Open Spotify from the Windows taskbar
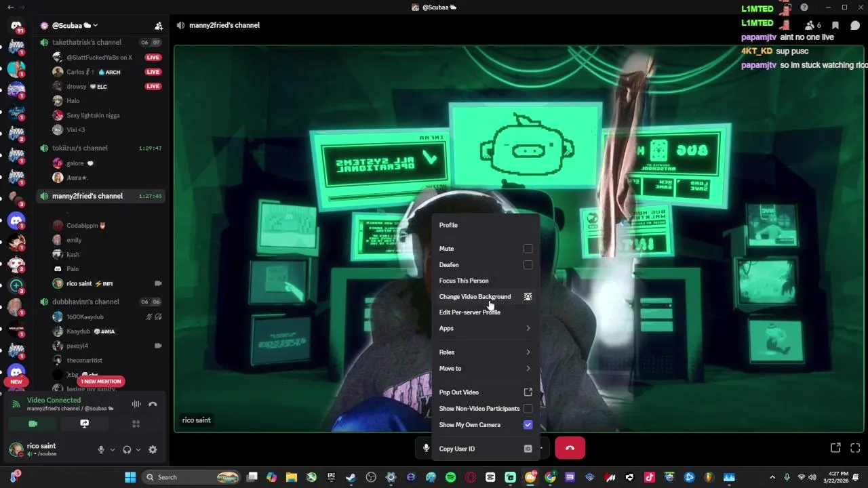 click(450, 477)
